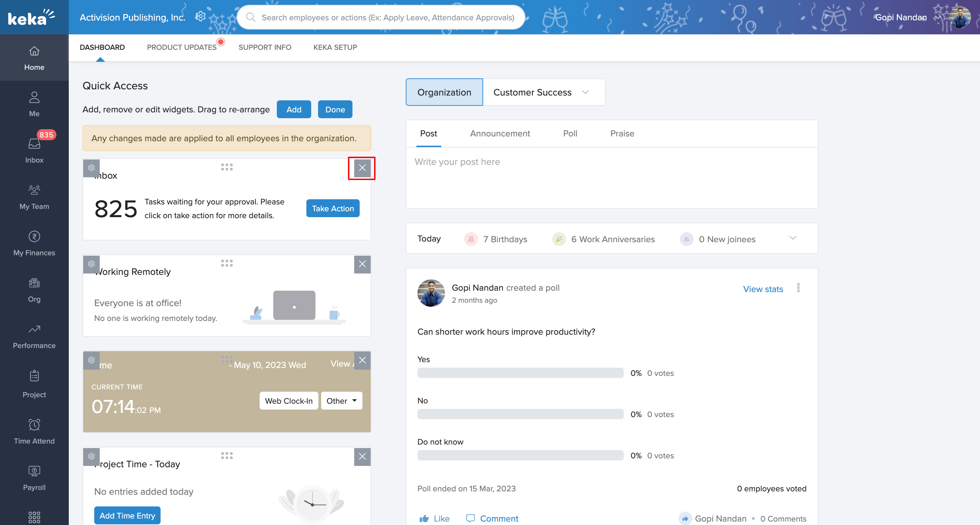Switch to the Poll tab
Image resolution: width=980 pixels, height=525 pixels.
pos(570,133)
